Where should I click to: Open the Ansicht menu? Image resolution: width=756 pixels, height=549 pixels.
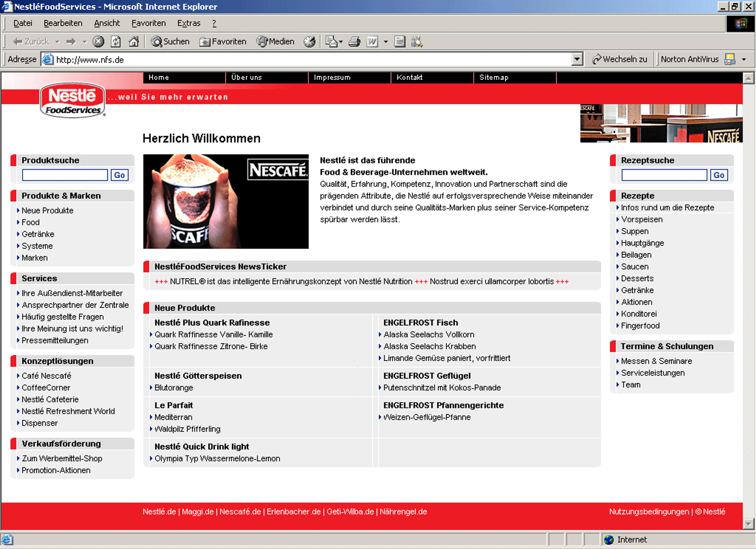(107, 23)
